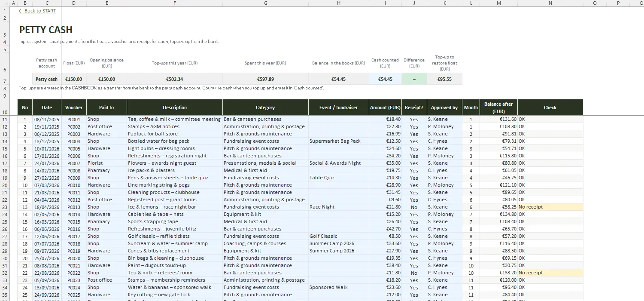Click 'Paint – dugouts touch-up' description
This screenshot has height=301, width=644.
175,265
